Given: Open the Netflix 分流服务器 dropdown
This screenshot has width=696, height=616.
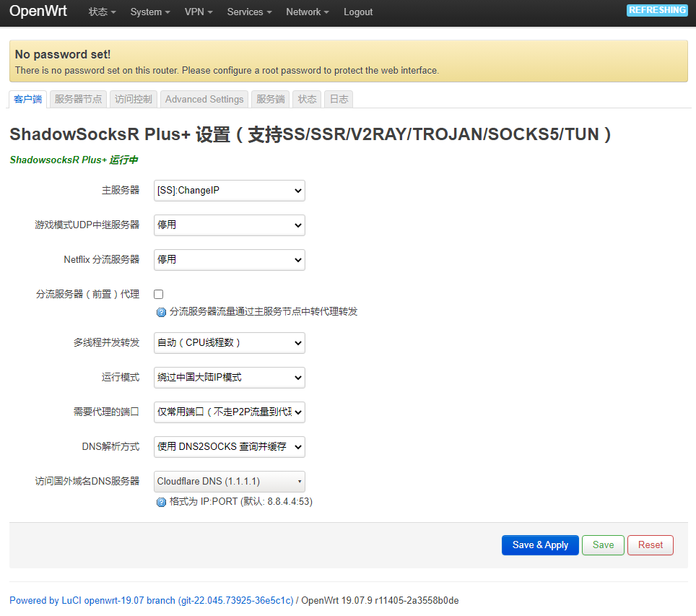Looking at the screenshot, I should tap(229, 260).
